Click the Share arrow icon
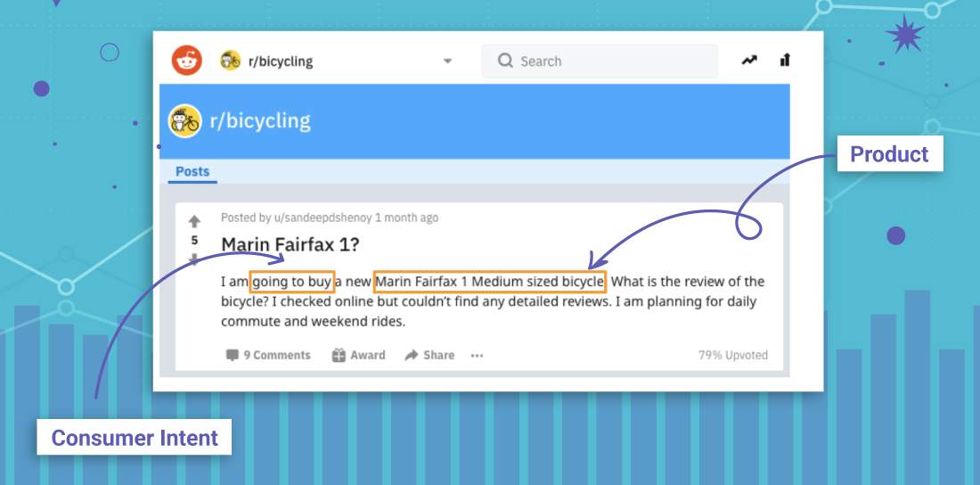980x485 pixels. (x=412, y=356)
